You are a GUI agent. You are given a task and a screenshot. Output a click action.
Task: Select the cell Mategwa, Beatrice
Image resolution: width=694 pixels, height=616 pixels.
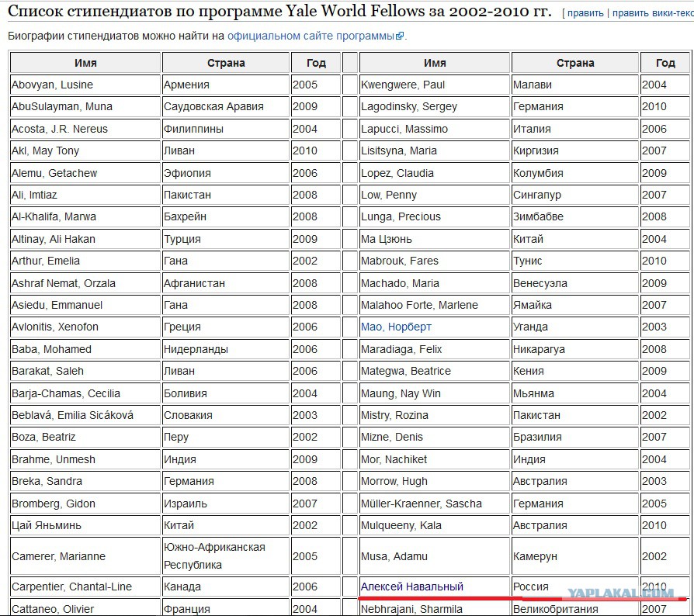point(435,371)
